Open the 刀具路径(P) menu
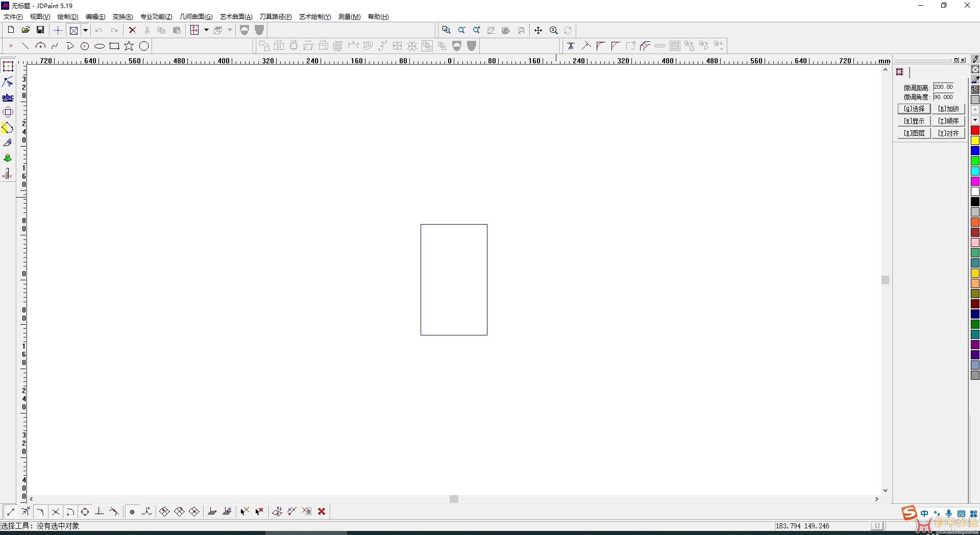Viewport: 980px width, 535px height. (276, 17)
